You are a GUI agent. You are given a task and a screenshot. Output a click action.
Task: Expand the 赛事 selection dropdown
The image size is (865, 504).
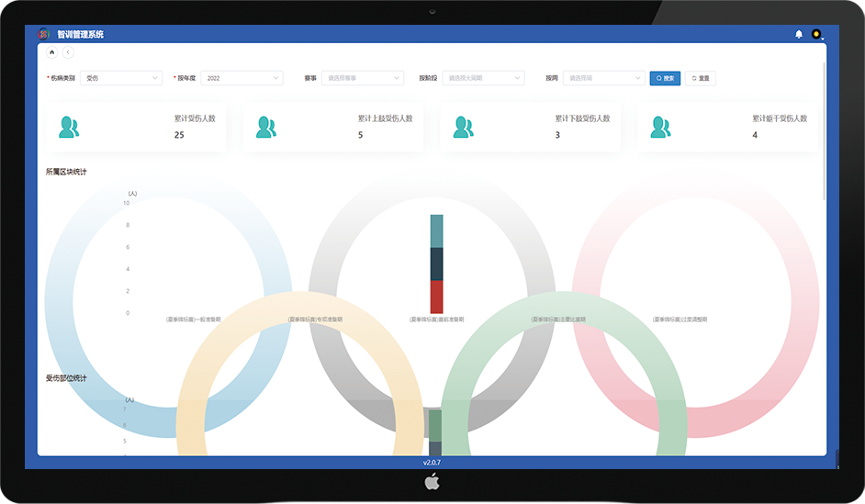(363, 78)
